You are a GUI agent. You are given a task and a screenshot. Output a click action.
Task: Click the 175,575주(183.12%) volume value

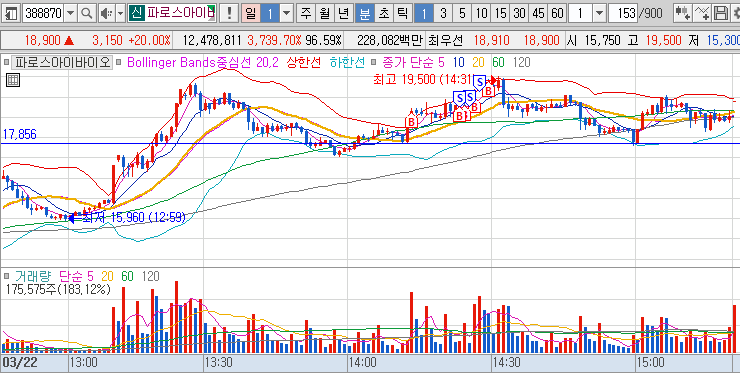[59, 289]
